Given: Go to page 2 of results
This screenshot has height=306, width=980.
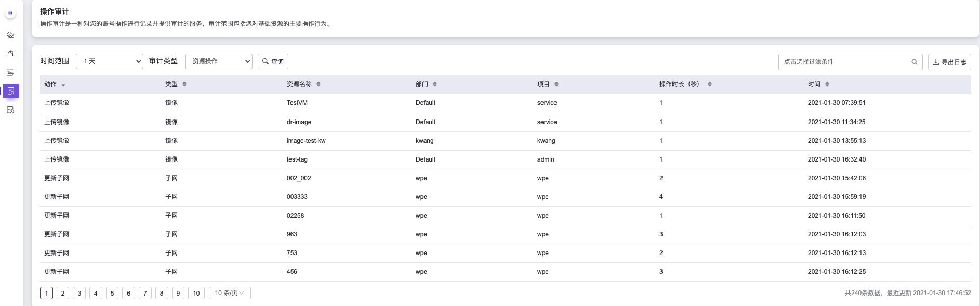Looking at the screenshot, I should [x=63, y=293].
